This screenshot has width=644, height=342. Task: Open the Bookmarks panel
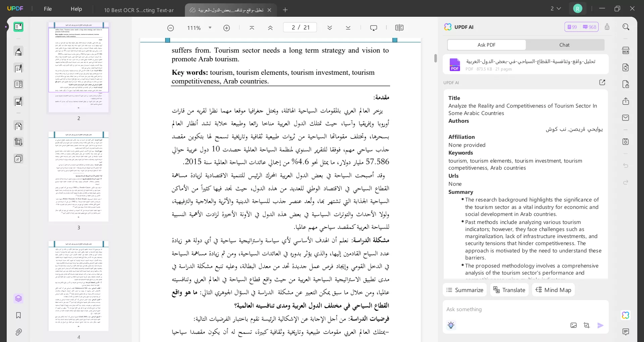18,315
